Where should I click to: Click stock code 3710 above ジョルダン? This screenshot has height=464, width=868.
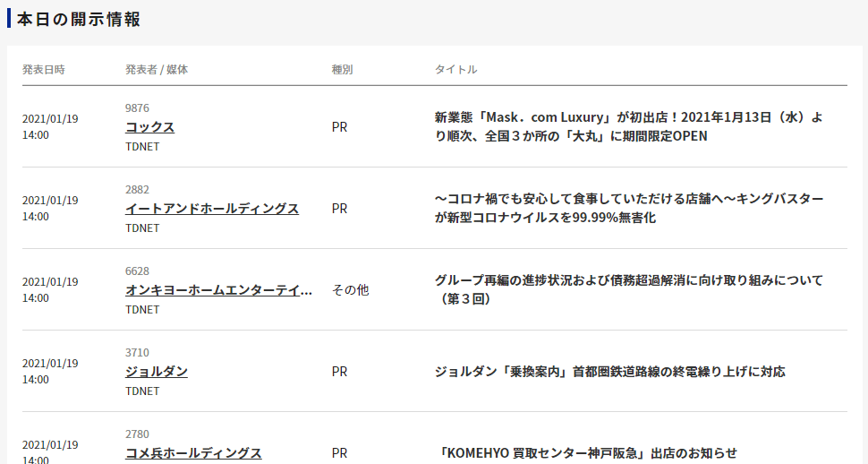(x=137, y=353)
